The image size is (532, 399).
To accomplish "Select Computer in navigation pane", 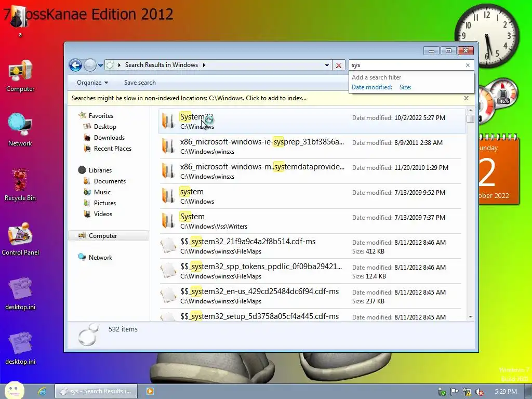I will coord(109,236).
